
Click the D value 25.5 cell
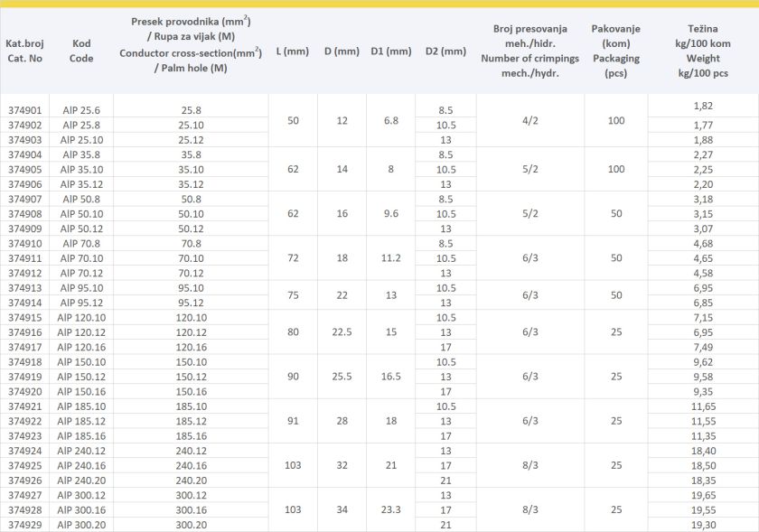342,377
